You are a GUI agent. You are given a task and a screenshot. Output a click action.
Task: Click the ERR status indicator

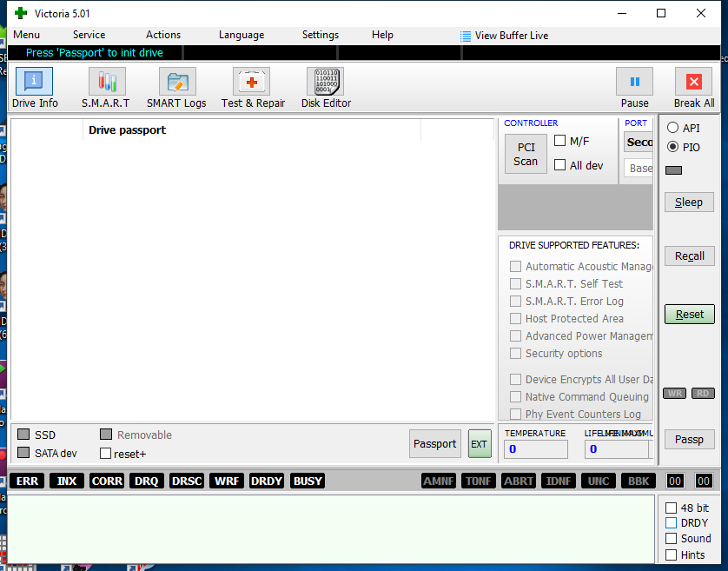pyautogui.click(x=27, y=481)
